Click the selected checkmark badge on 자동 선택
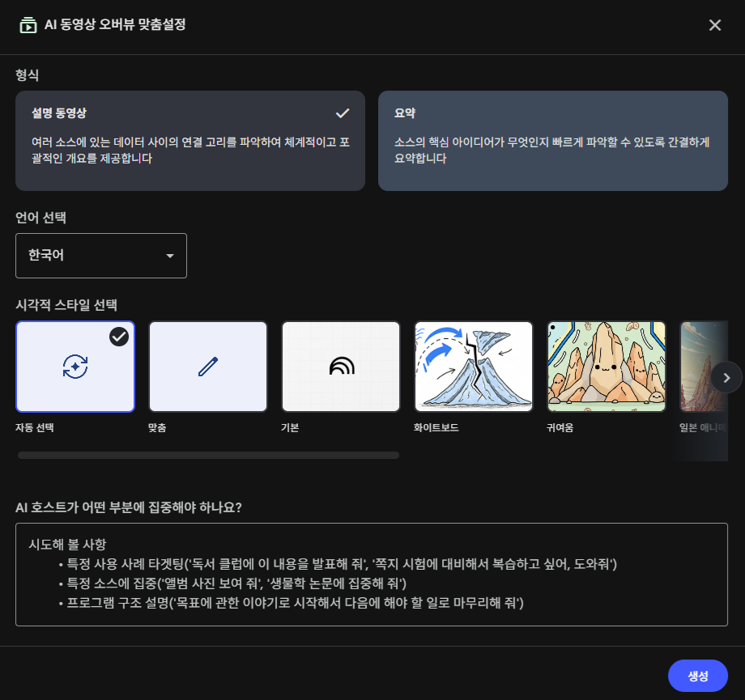This screenshot has width=745, height=700. (x=119, y=337)
